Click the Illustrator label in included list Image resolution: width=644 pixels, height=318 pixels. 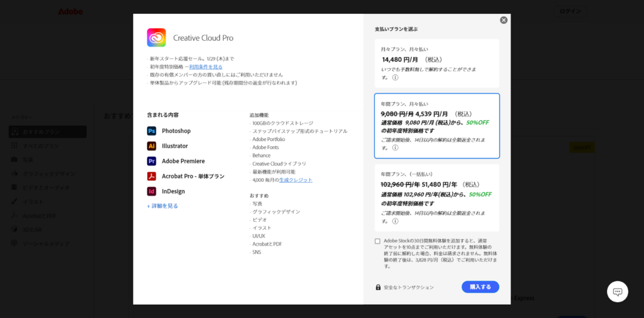(175, 146)
